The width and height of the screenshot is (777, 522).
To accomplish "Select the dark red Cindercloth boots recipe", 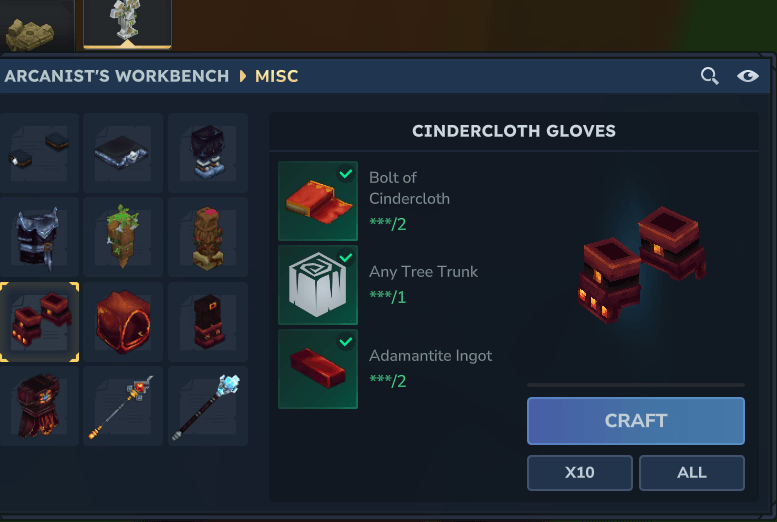I will (208, 322).
